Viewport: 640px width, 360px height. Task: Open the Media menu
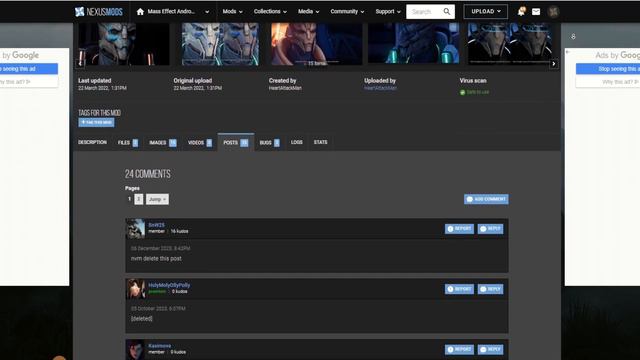pyautogui.click(x=308, y=11)
